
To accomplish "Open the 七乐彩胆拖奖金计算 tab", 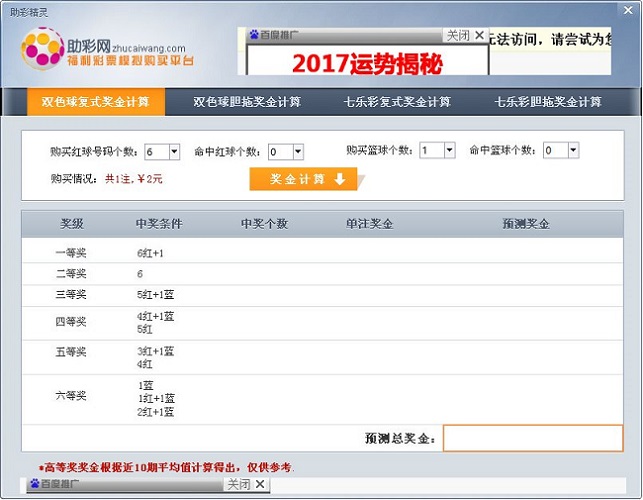I will coord(548,101).
